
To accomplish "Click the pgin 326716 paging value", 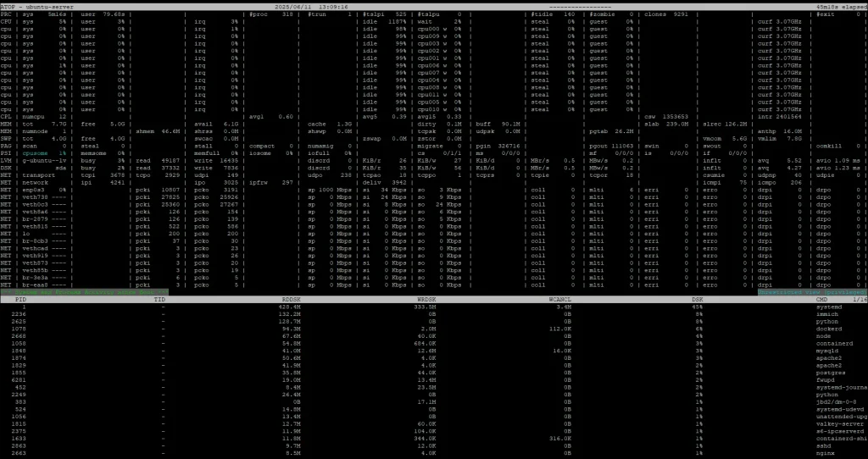I will point(498,146).
